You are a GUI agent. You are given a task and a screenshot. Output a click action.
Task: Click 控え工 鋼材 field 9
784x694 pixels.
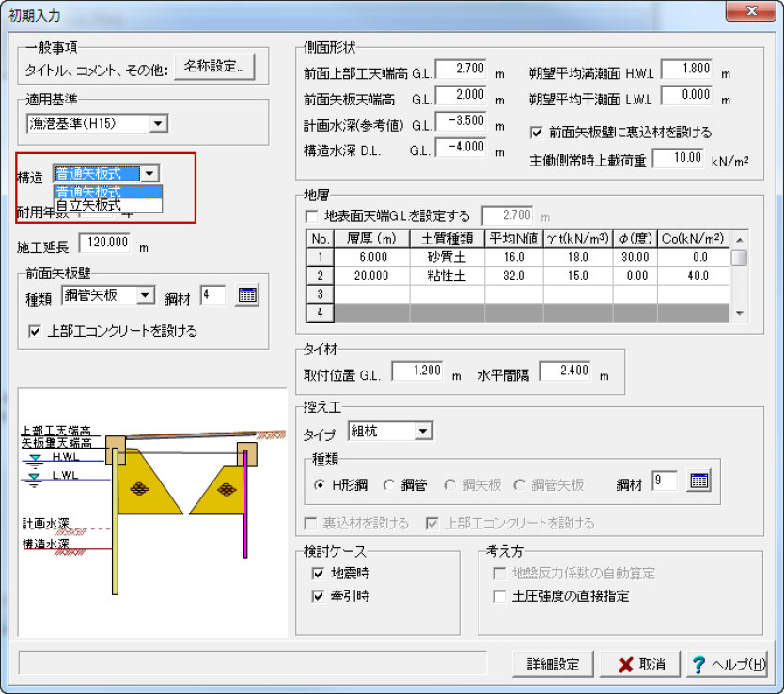point(665,481)
